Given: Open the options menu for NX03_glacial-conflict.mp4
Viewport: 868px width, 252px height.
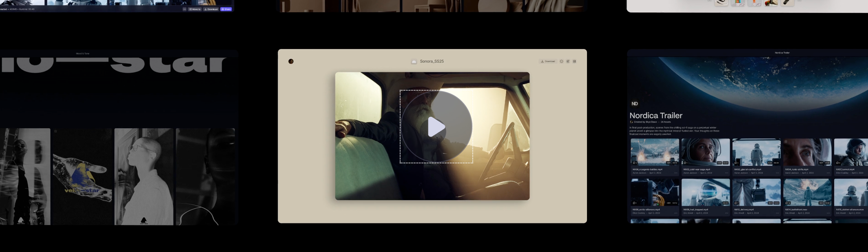Looking at the screenshot, I should pos(777,173).
